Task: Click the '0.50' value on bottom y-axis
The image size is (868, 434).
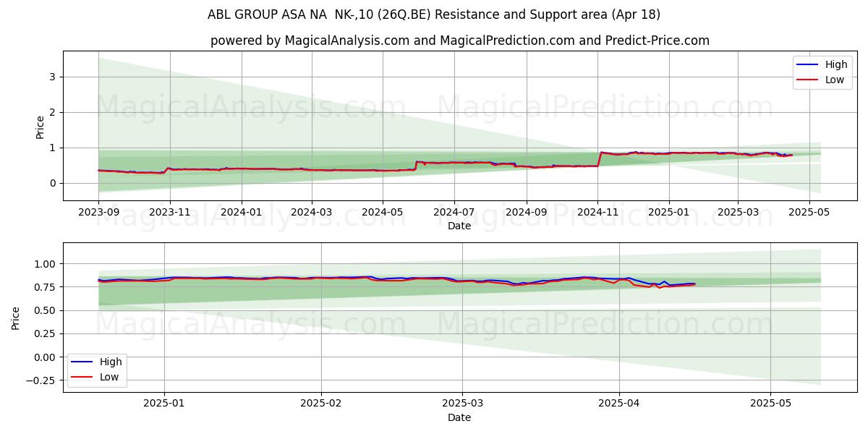Action: tap(45, 310)
